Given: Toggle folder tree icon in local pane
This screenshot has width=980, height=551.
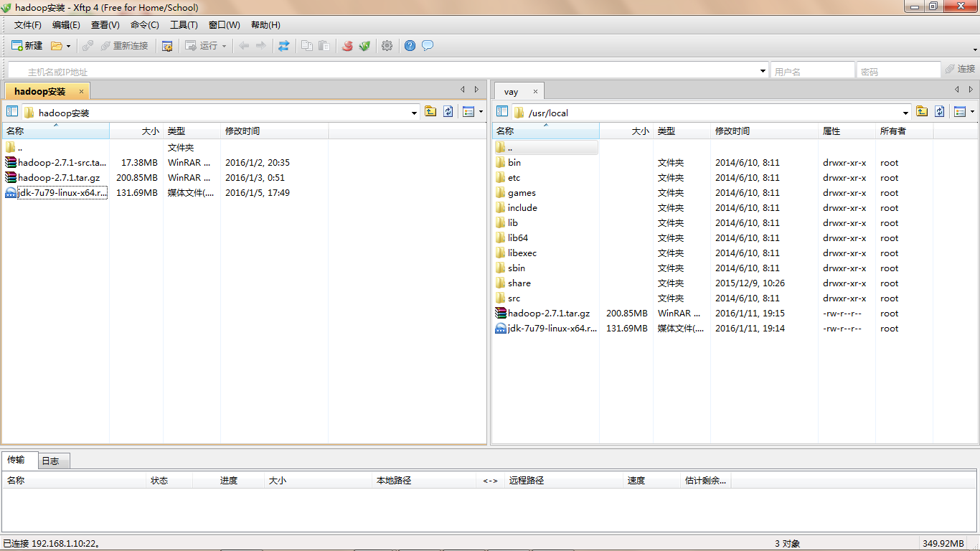Looking at the screenshot, I should (12, 111).
